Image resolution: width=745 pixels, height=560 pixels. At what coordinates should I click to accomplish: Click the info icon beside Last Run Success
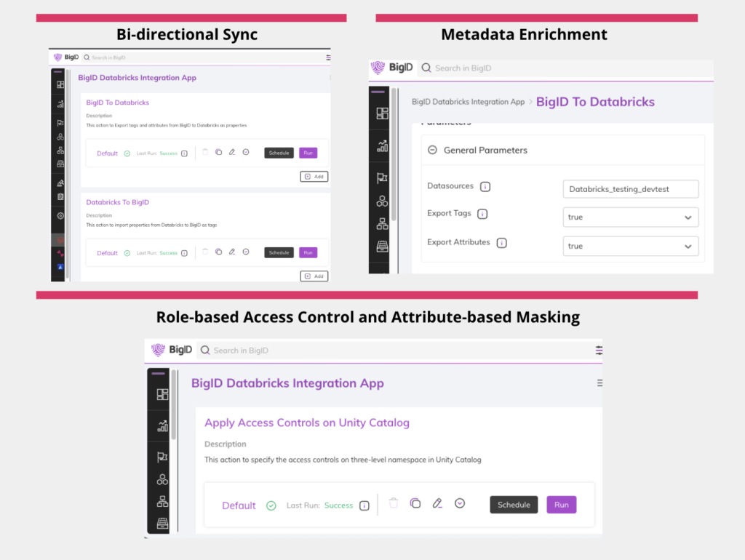tap(364, 505)
